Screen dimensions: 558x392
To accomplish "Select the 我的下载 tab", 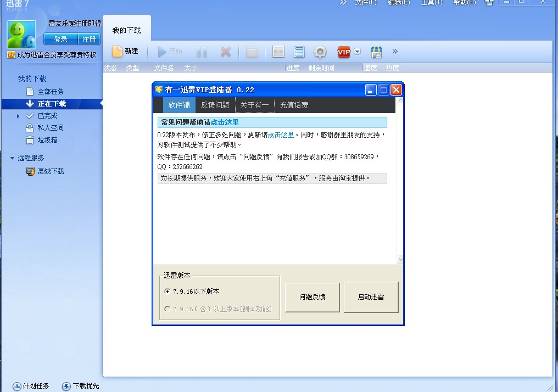I will click(x=127, y=30).
